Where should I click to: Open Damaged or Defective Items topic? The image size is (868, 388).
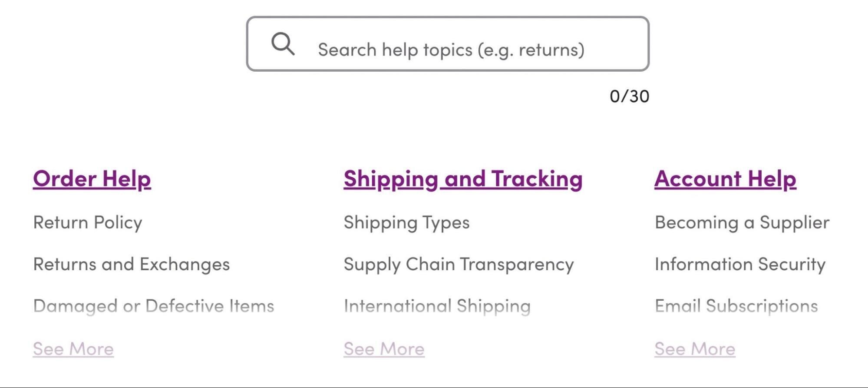(154, 306)
